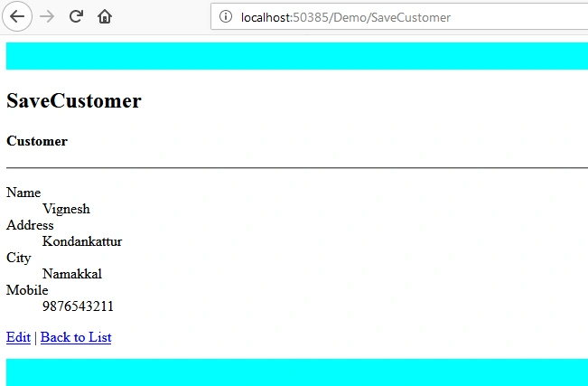
Task: Click the forward navigation arrow
Action: (47, 16)
